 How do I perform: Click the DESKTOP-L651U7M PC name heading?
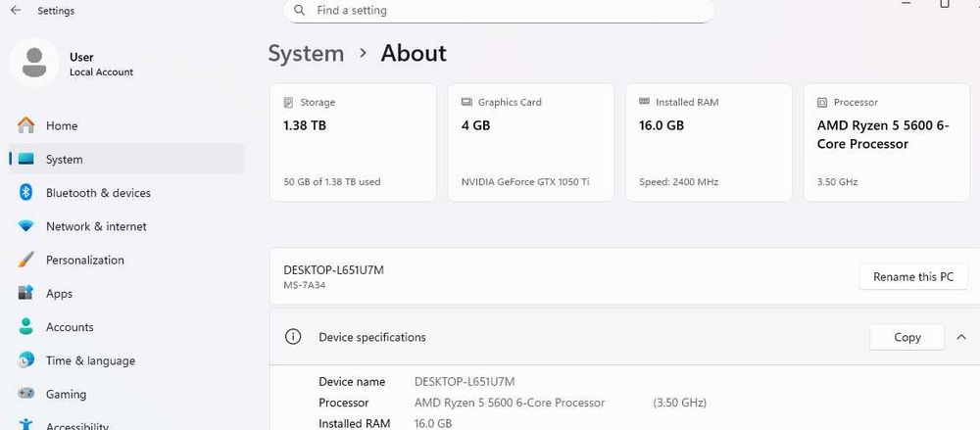pos(334,270)
